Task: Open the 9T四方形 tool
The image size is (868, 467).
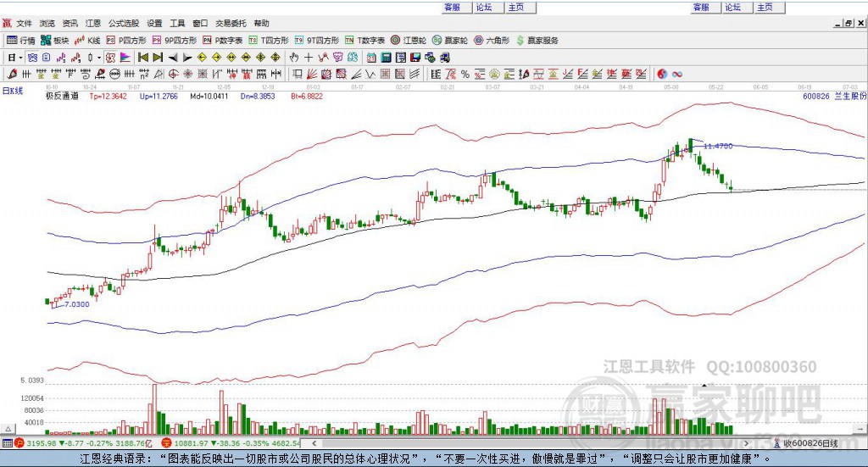Action: [317, 41]
